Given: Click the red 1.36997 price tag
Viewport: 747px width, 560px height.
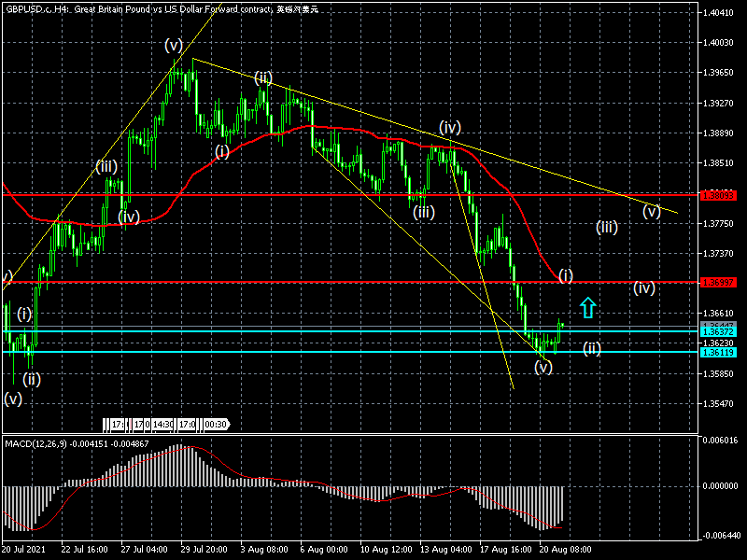Looking at the screenshot, I should (721, 281).
